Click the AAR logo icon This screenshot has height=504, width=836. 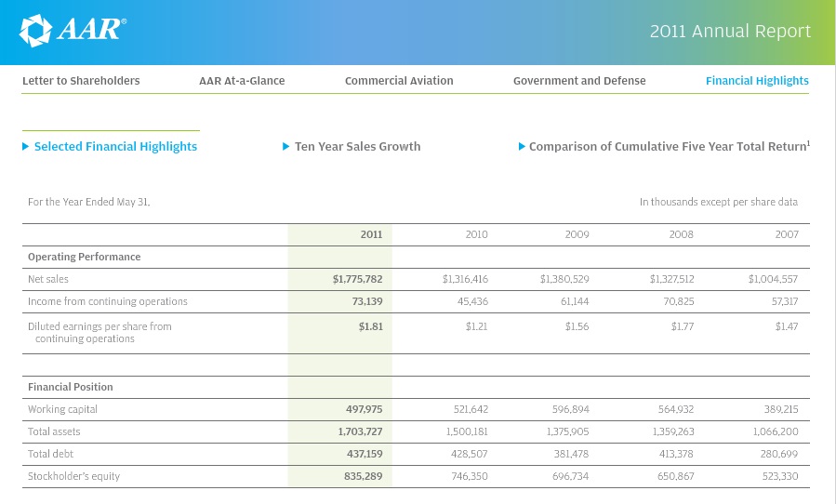click(x=36, y=31)
